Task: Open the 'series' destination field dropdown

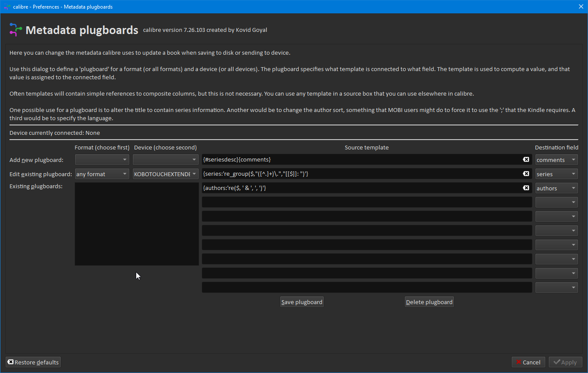Action: coord(557,174)
